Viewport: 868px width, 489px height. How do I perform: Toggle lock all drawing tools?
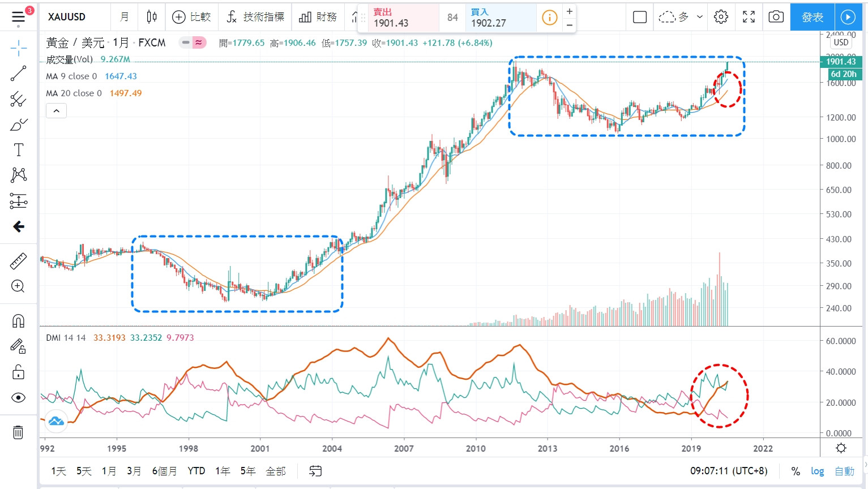coord(18,372)
